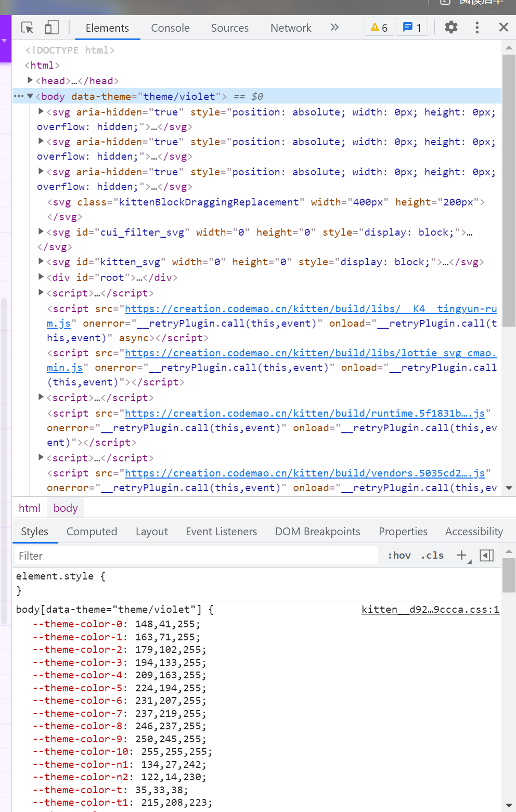
Task: Select body in the breadcrumb bar
Action: click(66, 508)
